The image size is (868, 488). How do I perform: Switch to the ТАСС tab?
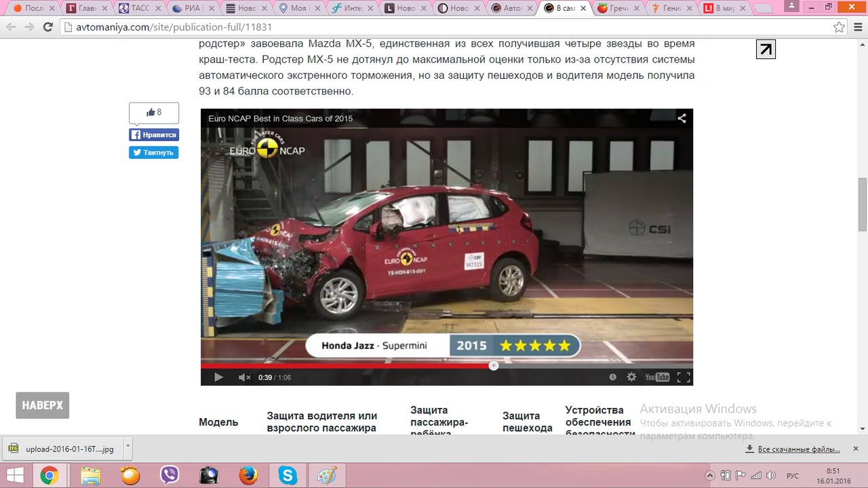pyautogui.click(x=138, y=9)
